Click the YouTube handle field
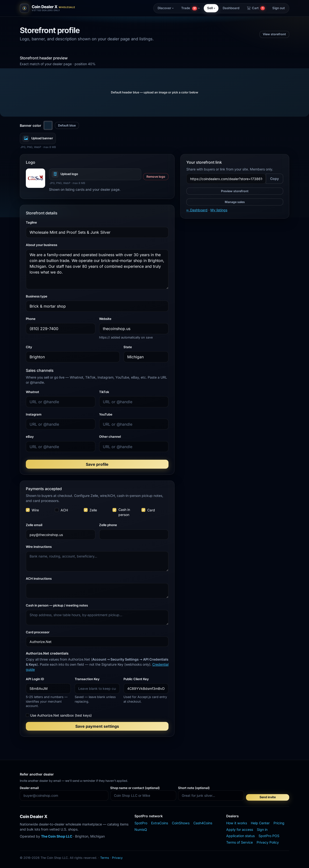The image size is (309, 868). (134, 424)
